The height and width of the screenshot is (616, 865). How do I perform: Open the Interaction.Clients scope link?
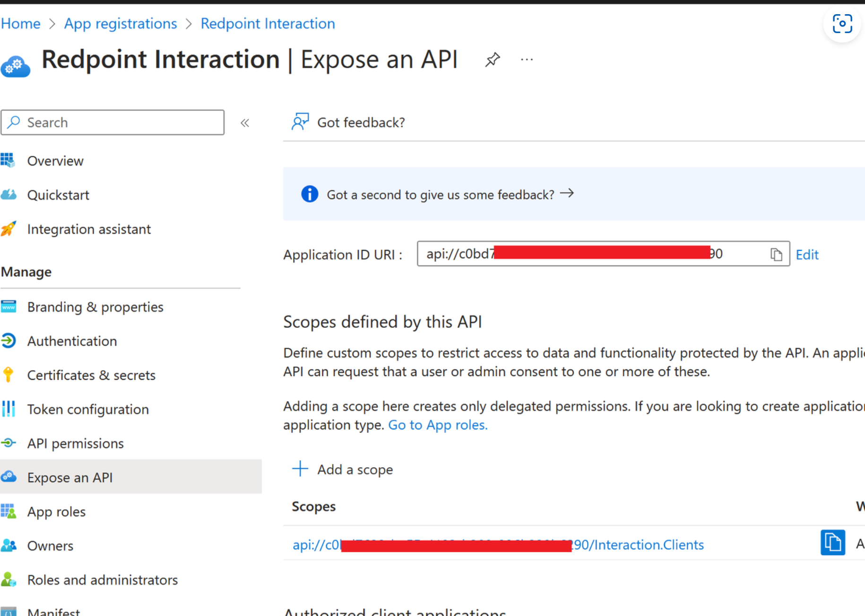coord(498,545)
